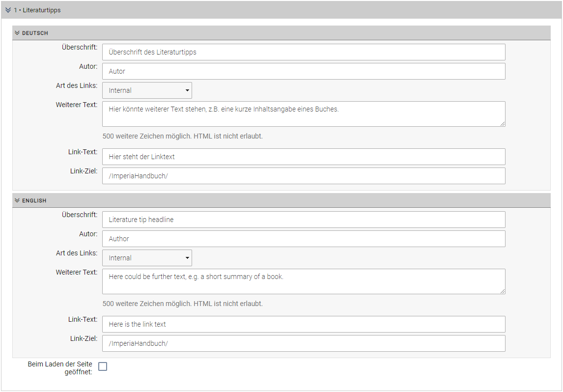Click the English headline input field
Image resolution: width=563 pixels, height=392 pixels.
tap(304, 220)
